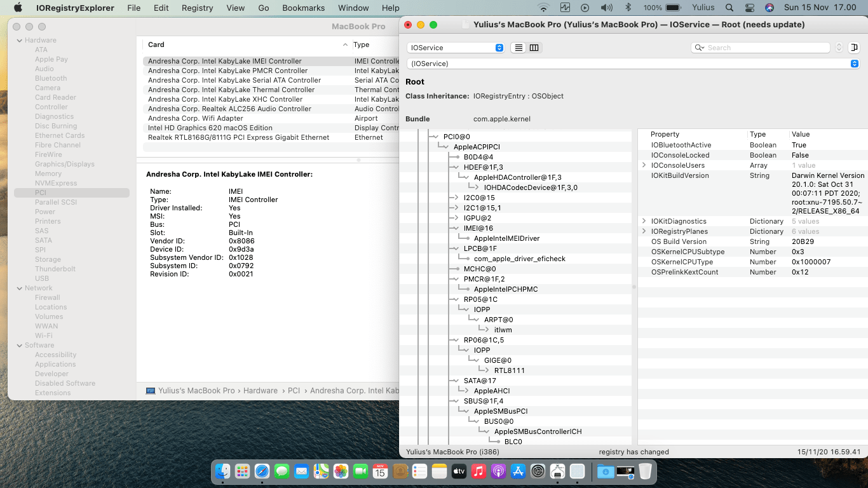The image size is (868, 488).
Task: Open Messages app in the Dock
Action: click(282, 471)
